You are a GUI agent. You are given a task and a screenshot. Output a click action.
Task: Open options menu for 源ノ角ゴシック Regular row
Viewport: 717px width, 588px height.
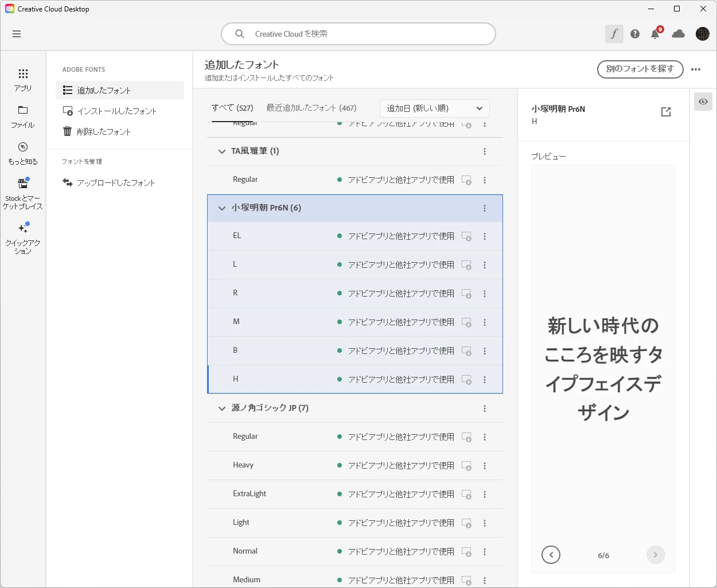pos(485,437)
